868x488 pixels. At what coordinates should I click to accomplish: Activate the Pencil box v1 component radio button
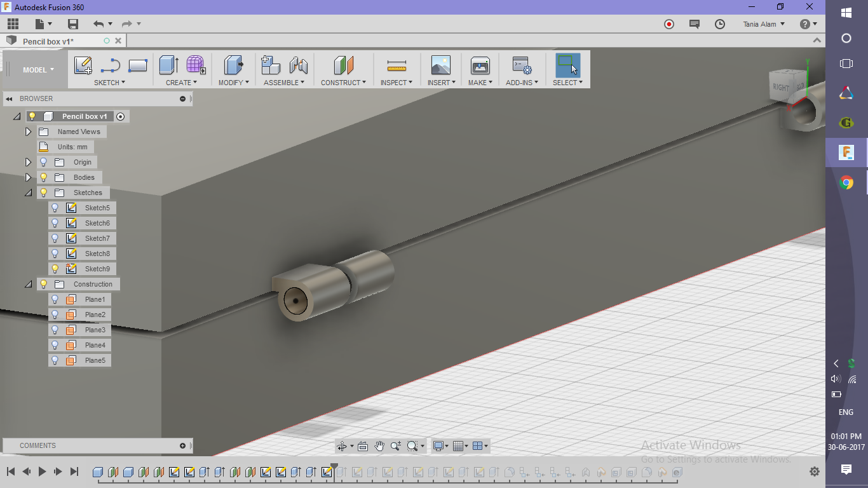click(120, 116)
